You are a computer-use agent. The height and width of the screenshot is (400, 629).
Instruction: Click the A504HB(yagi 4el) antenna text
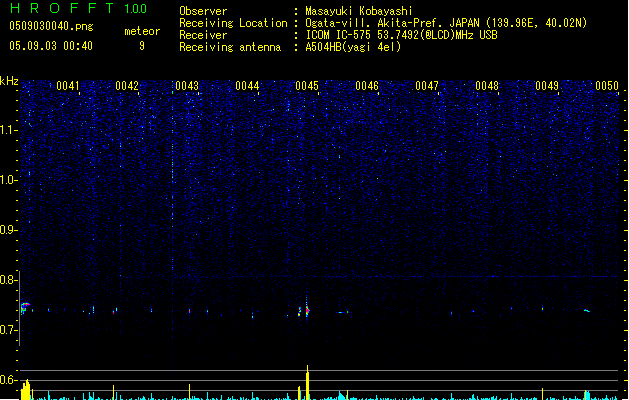pos(353,47)
